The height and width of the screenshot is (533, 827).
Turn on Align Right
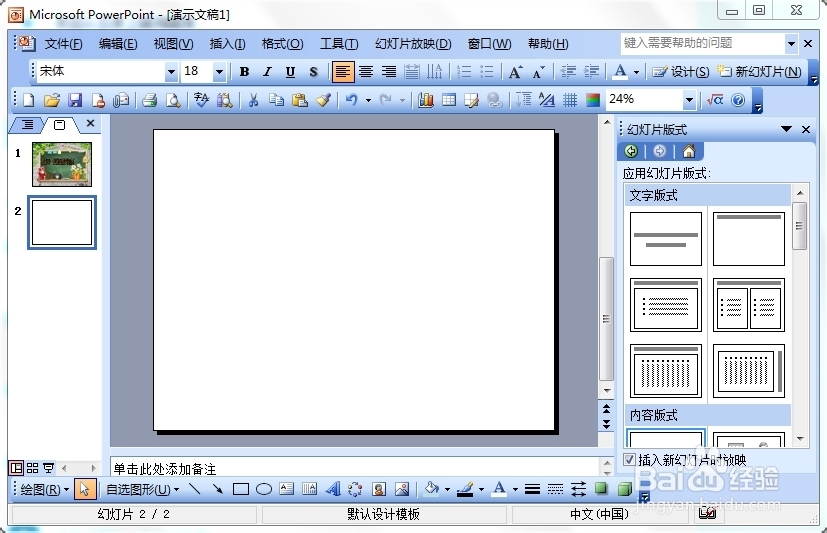pos(389,72)
